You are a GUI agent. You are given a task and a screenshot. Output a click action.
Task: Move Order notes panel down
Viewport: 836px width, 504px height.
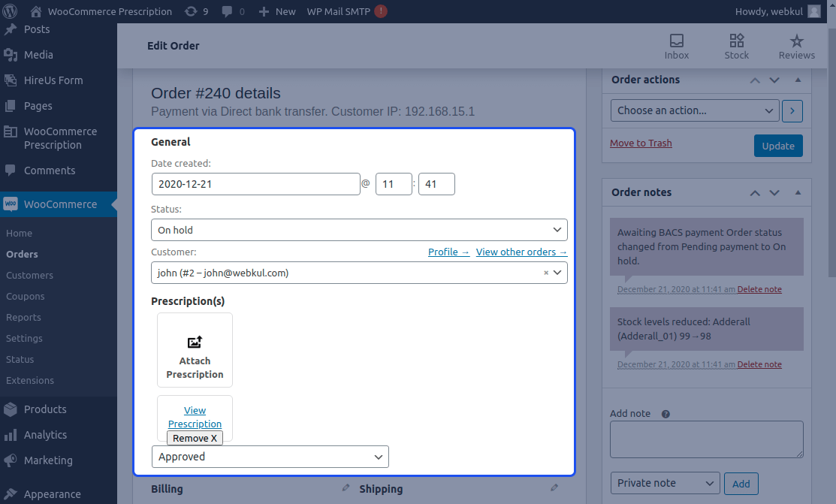click(774, 193)
